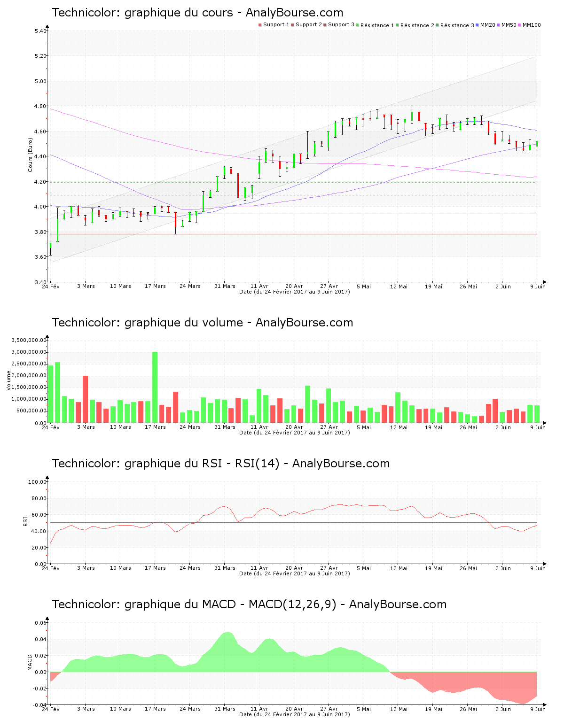Click the date range caption under price chart

point(295,292)
